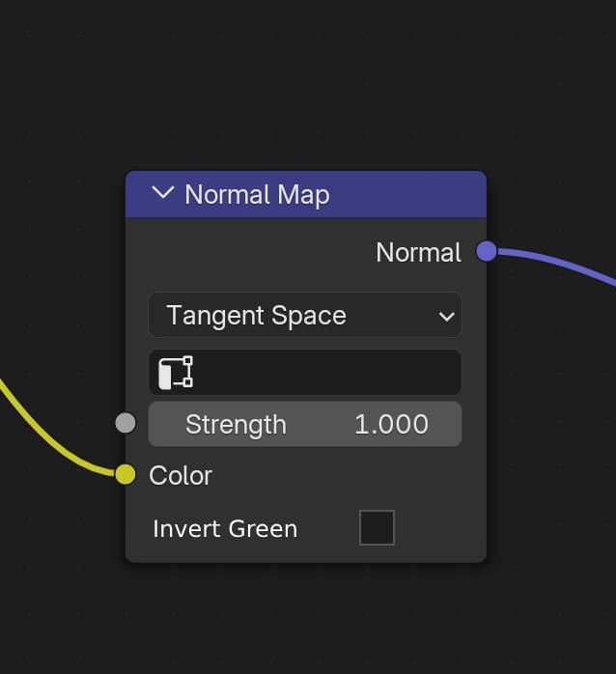This screenshot has width=616, height=674.
Task: Click the gray Strength input socket
Action: coord(126,423)
